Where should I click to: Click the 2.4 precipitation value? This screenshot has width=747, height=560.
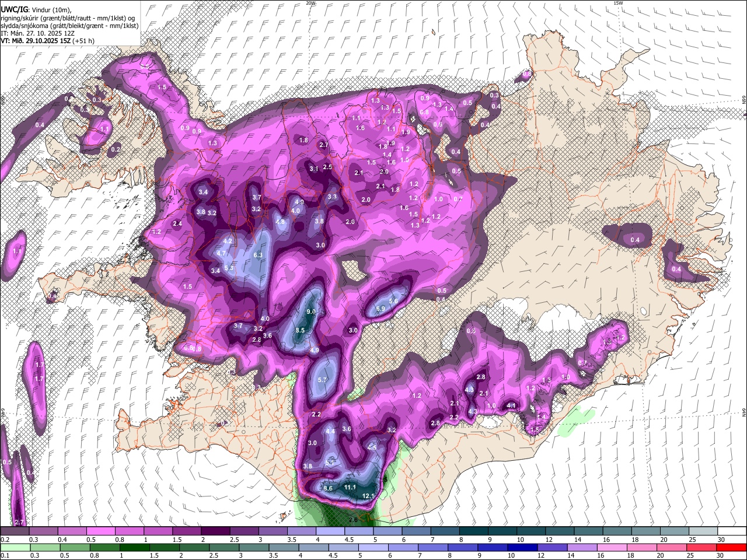178,223
